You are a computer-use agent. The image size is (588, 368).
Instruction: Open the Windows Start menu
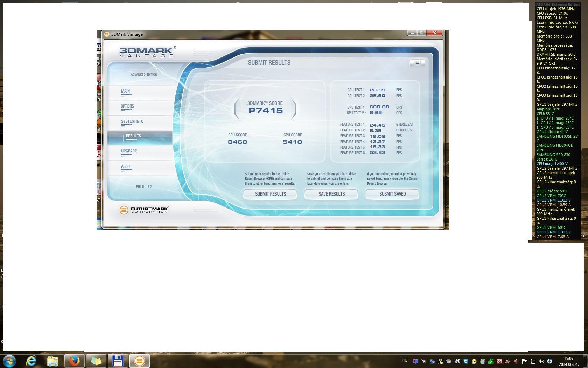(9, 361)
